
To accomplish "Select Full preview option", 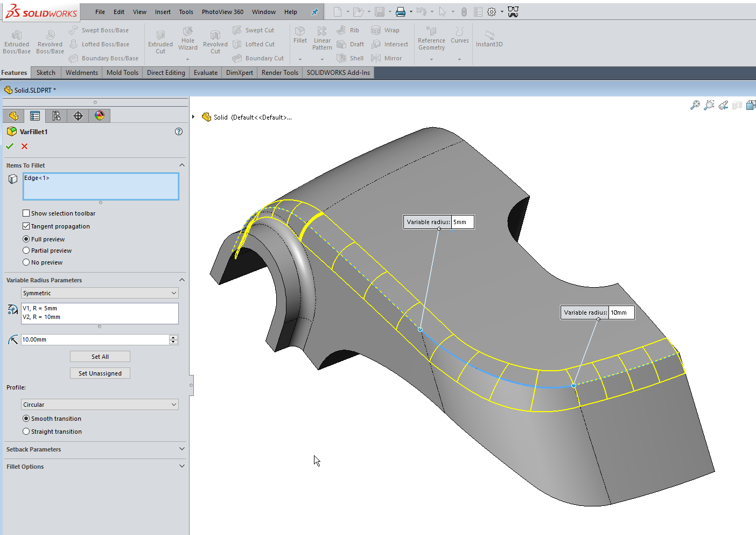I will click(26, 239).
